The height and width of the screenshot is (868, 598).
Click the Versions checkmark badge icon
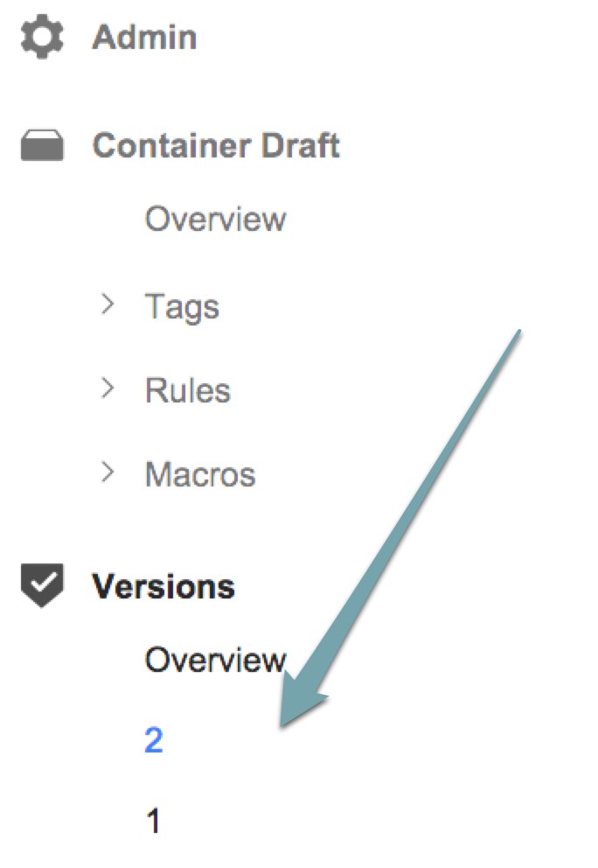(x=42, y=585)
